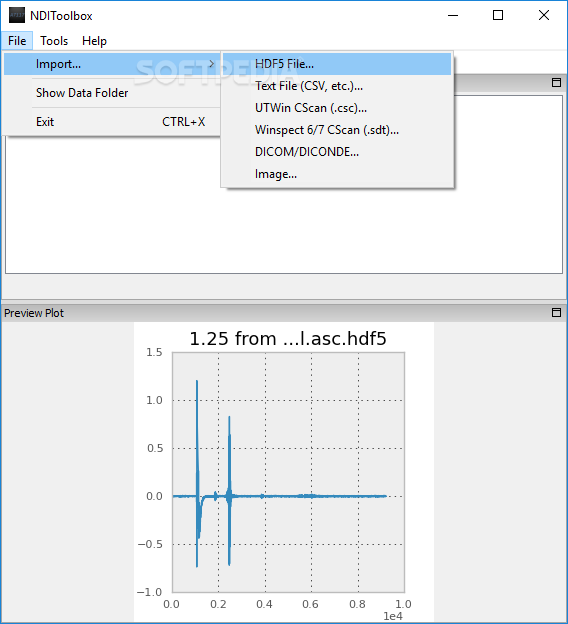Toggle the Preview Plot panel float button
The height and width of the screenshot is (624, 568).
coord(556,312)
